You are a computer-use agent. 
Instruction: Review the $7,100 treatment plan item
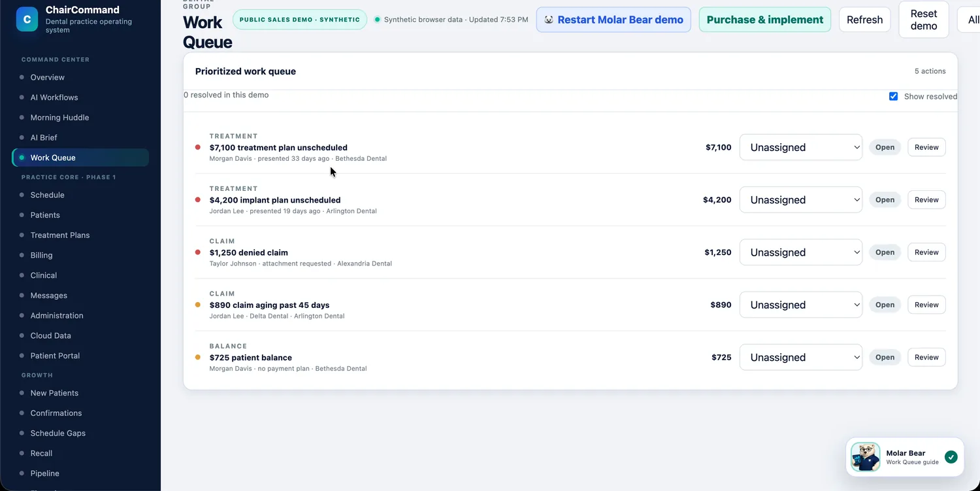point(926,147)
